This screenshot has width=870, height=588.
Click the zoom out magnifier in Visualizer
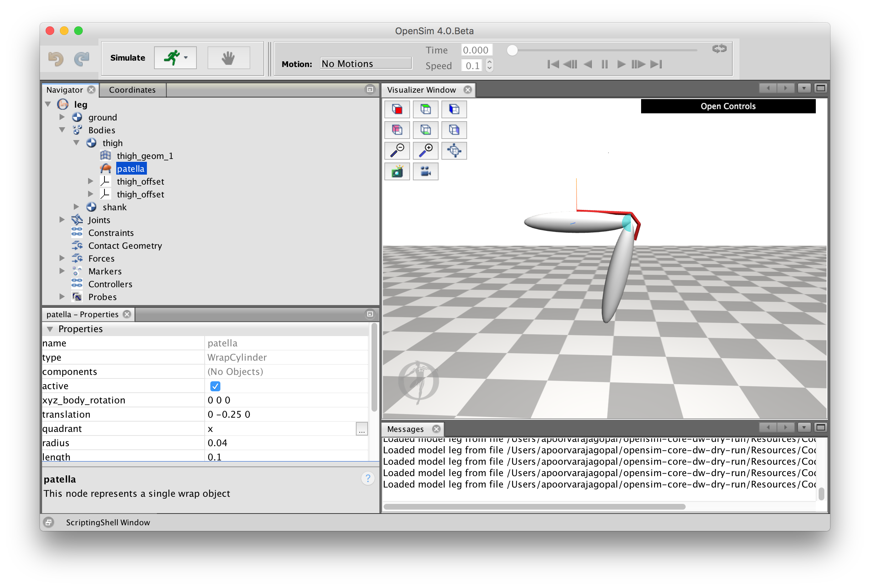click(397, 150)
